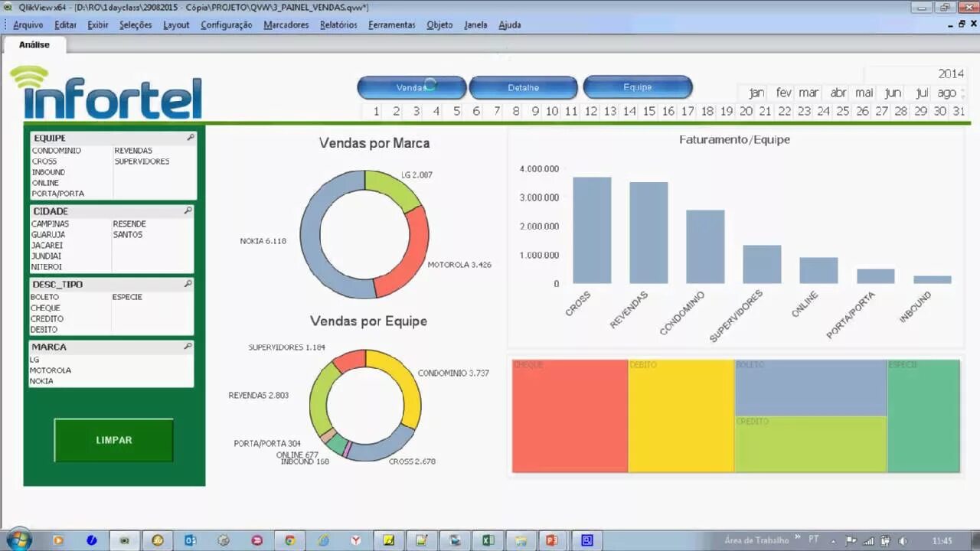980x551 pixels.
Task: Click the yellow DEBITO treemap block
Action: tap(681, 416)
